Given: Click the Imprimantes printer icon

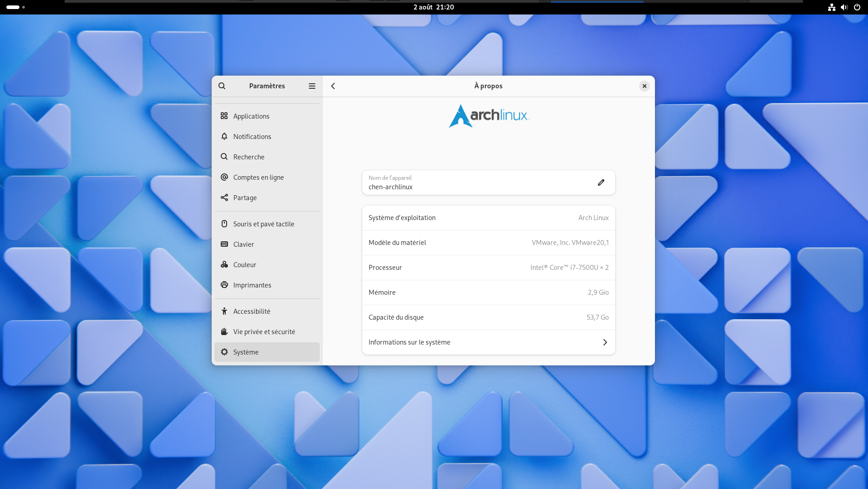Looking at the screenshot, I should (x=224, y=285).
